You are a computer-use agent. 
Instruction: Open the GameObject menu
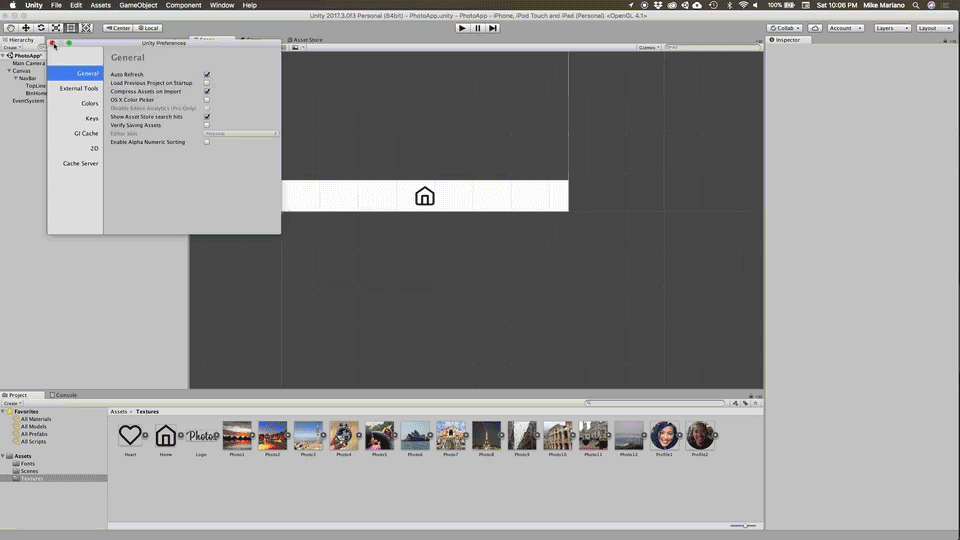(138, 5)
